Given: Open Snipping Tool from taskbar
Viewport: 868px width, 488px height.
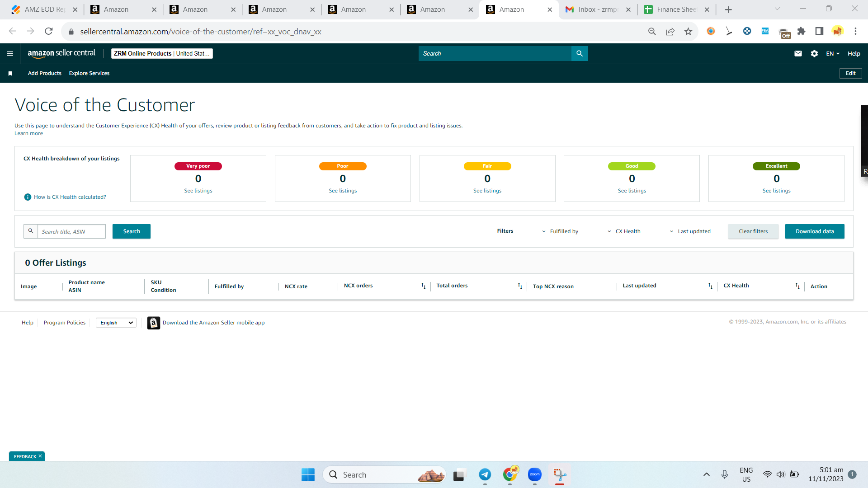Looking at the screenshot, I should pyautogui.click(x=560, y=474).
